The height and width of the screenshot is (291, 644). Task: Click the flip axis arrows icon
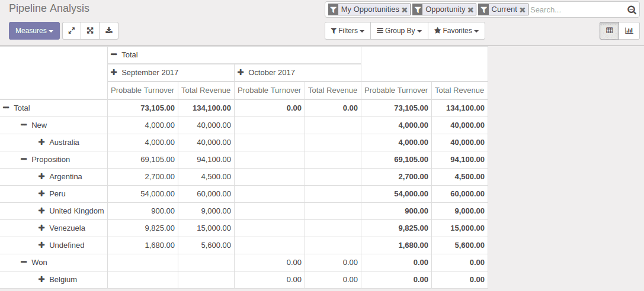72,31
